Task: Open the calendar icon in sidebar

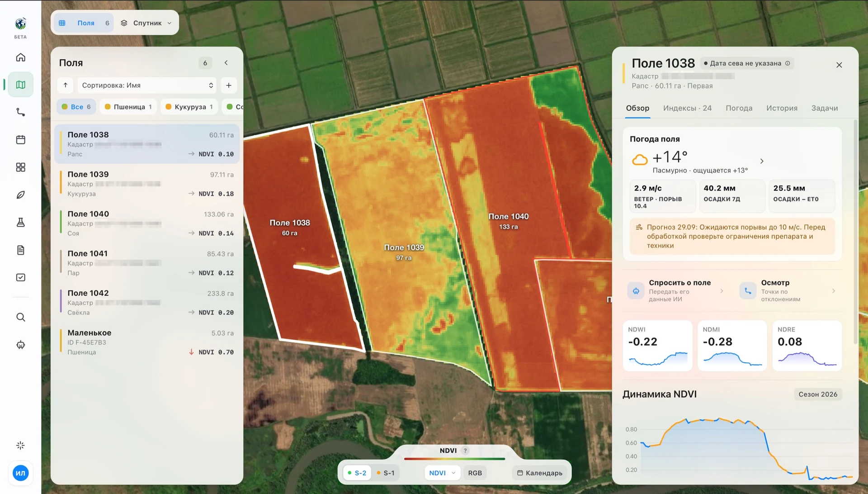Action: [20, 140]
